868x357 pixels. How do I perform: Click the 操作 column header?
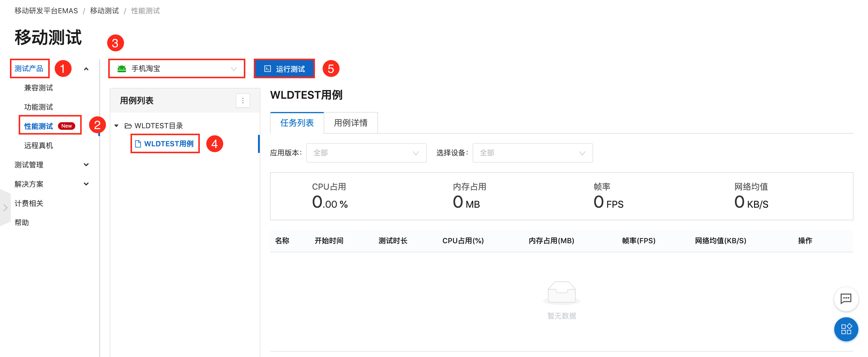point(805,241)
